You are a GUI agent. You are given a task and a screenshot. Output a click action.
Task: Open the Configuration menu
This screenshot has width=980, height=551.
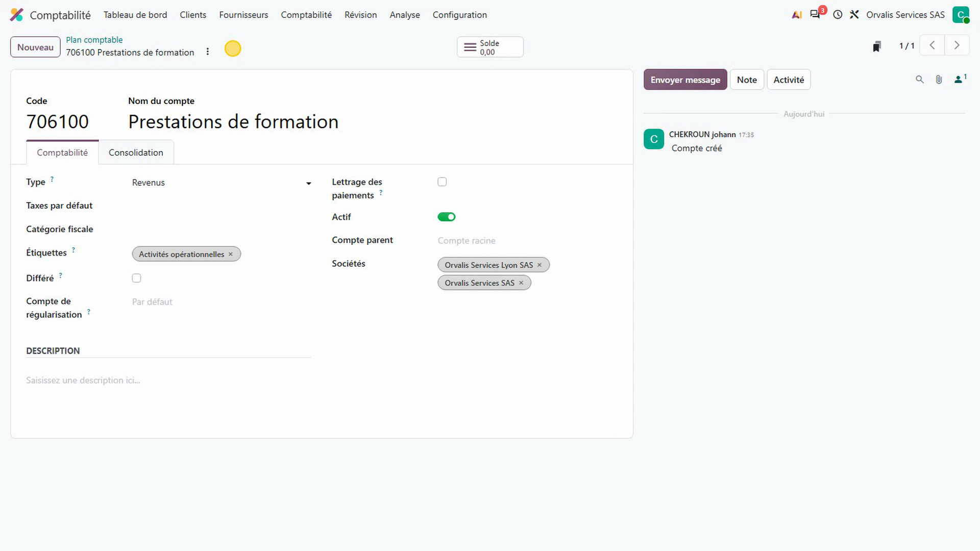click(x=459, y=15)
